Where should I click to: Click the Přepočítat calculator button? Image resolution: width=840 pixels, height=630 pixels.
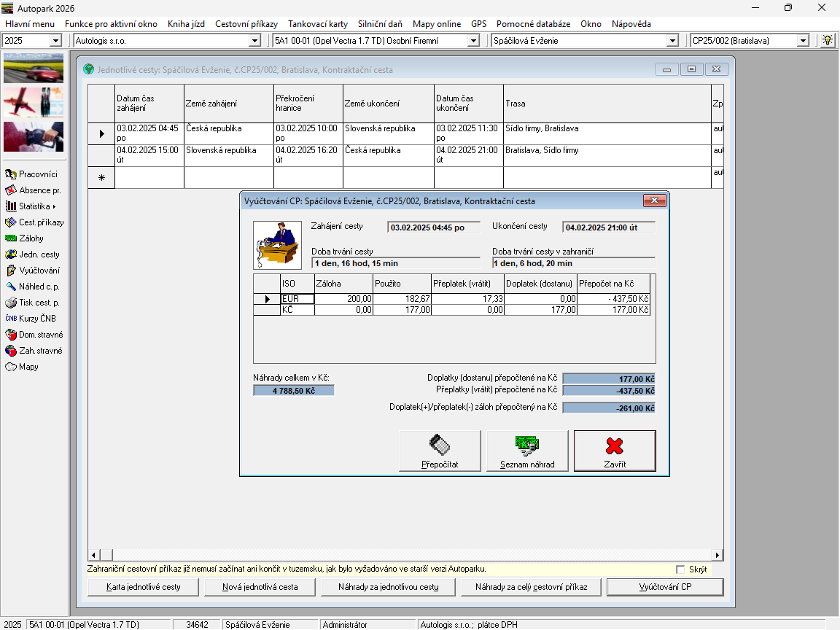coord(440,451)
